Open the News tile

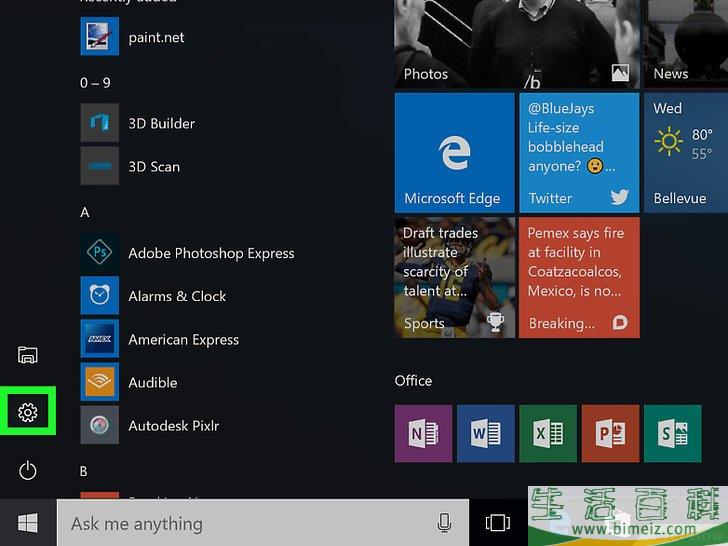click(686, 44)
